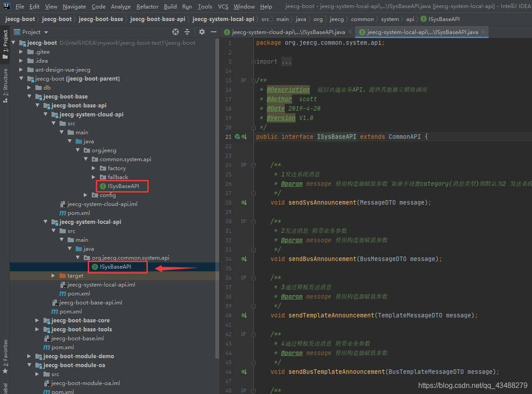Open the Navigate menu
The height and width of the screenshot is (394, 532).
click(74, 6)
